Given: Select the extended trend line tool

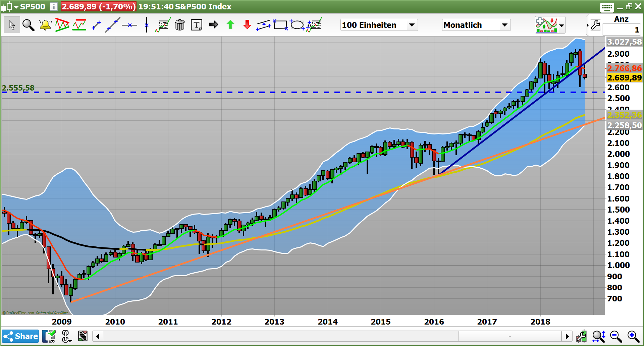Looking at the screenshot, I should (x=113, y=25).
